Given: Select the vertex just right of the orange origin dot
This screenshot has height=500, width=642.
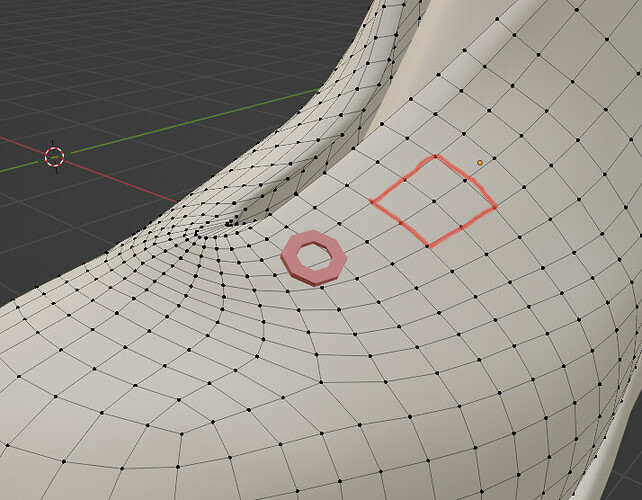Looking at the screenshot, I should (495, 158).
